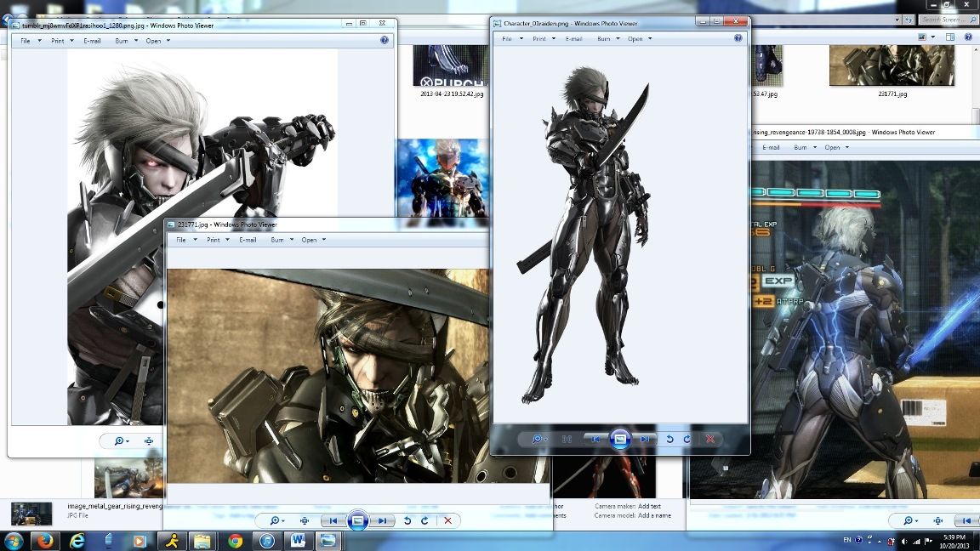Click actual size icon in 231771.jpg viewer
The image size is (980, 551).
tap(305, 520)
